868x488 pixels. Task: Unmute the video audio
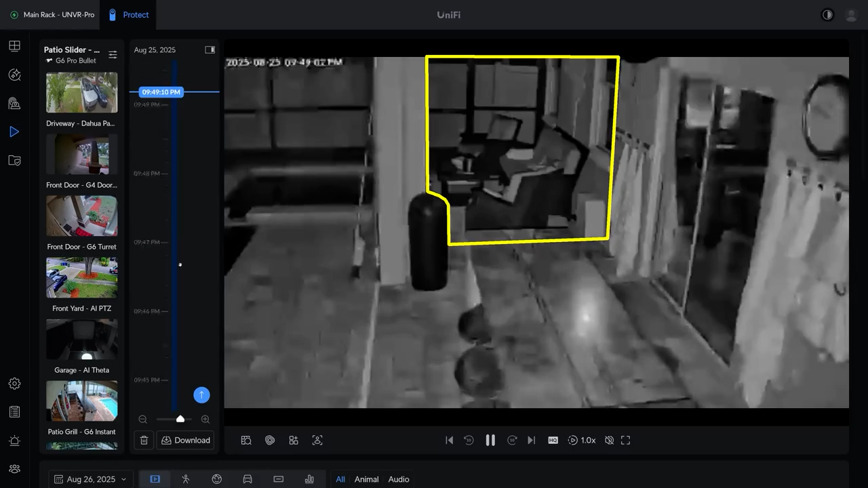[x=609, y=440]
